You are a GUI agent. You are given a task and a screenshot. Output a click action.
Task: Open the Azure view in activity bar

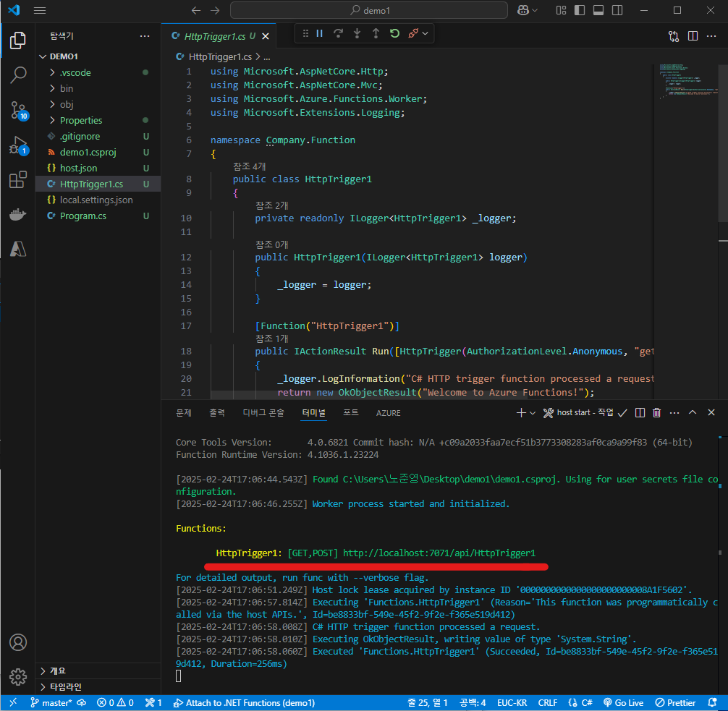tap(18, 249)
